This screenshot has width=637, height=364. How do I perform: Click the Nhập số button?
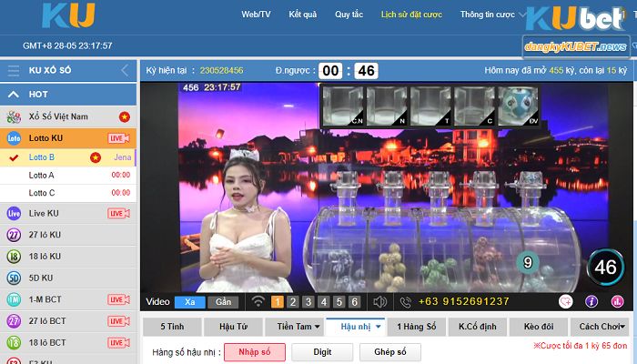(x=255, y=352)
